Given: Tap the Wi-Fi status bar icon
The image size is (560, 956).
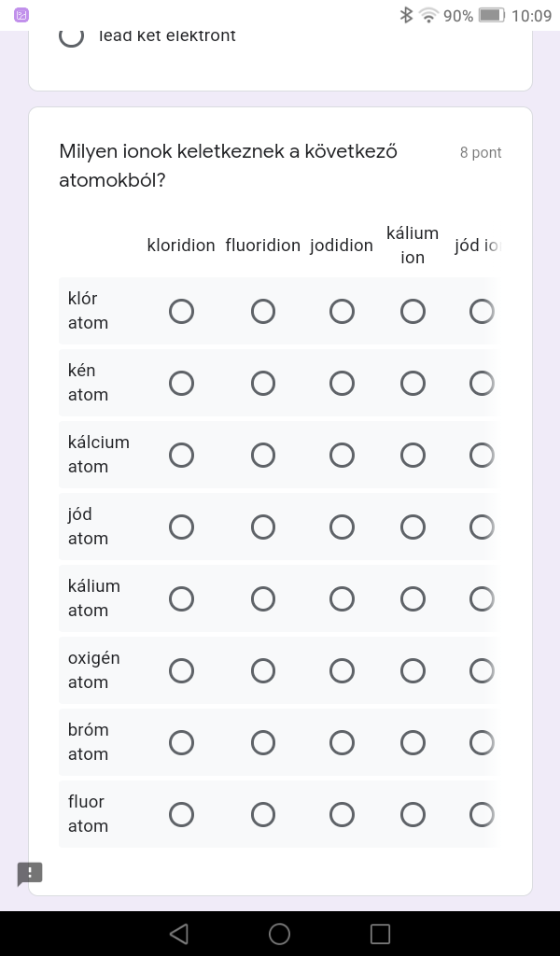Looking at the screenshot, I should [428, 15].
